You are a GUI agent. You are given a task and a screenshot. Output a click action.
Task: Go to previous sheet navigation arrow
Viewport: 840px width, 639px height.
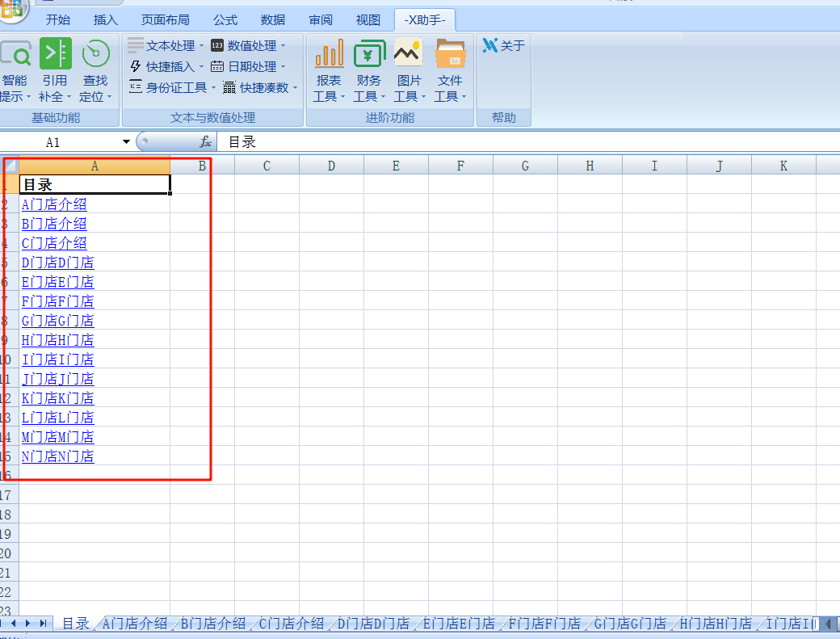point(14,624)
